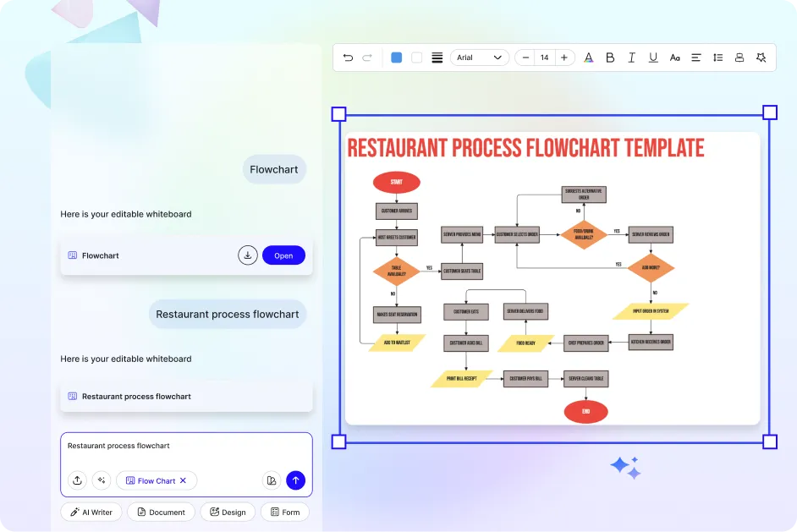Image resolution: width=797 pixels, height=532 pixels.
Task: Click the undo arrow in the toolbar
Action: [348, 58]
